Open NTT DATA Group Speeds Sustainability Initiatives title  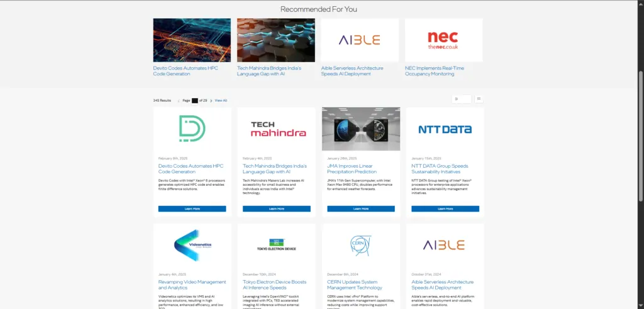point(440,169)
